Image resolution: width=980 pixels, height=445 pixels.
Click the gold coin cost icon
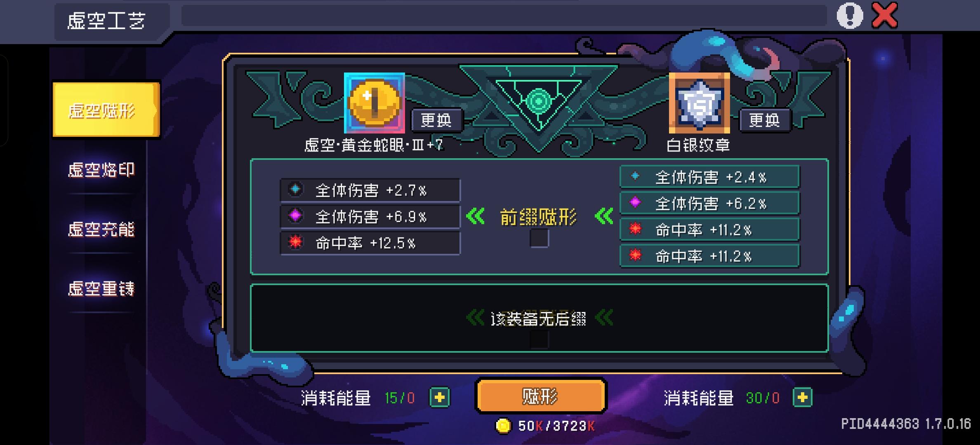point(503,426)
